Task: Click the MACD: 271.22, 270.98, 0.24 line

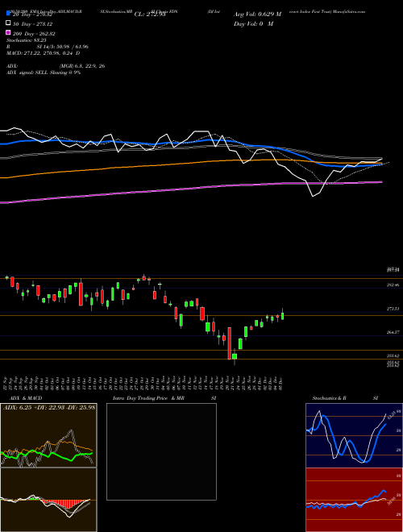Action: [44, 53]
